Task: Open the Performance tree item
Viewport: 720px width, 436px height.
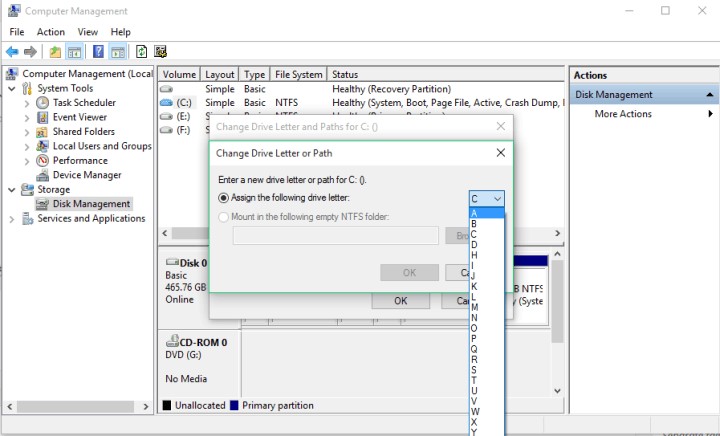Action: (80, 160)
